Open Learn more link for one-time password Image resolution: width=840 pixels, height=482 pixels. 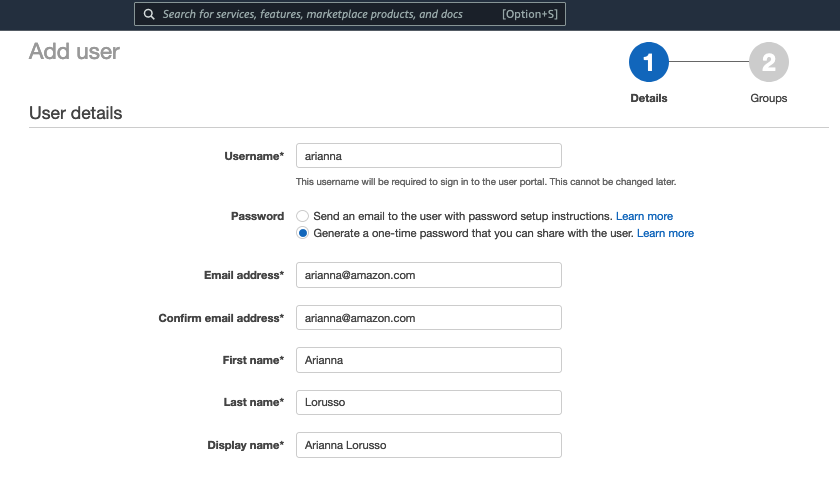coord(665,233)
